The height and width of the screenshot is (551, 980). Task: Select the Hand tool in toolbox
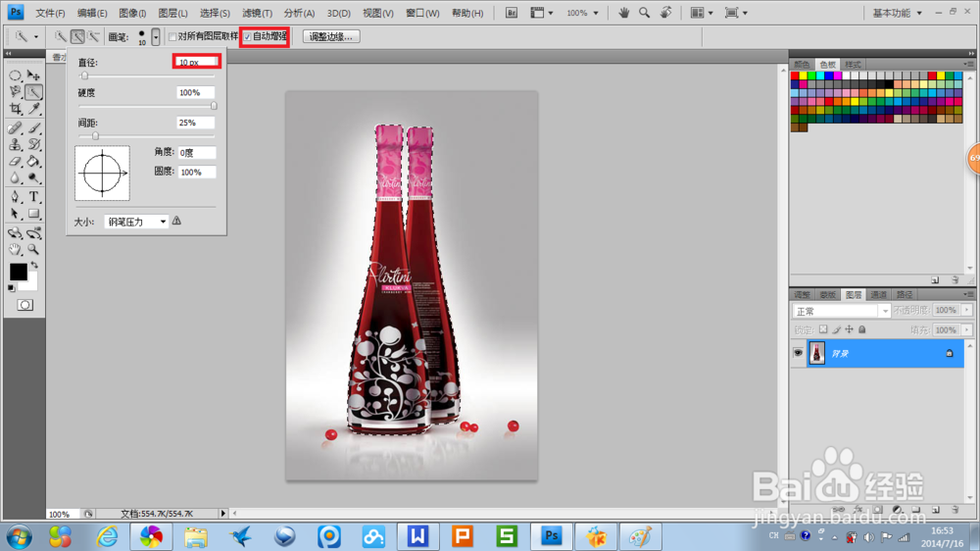(x=15, y=250)
